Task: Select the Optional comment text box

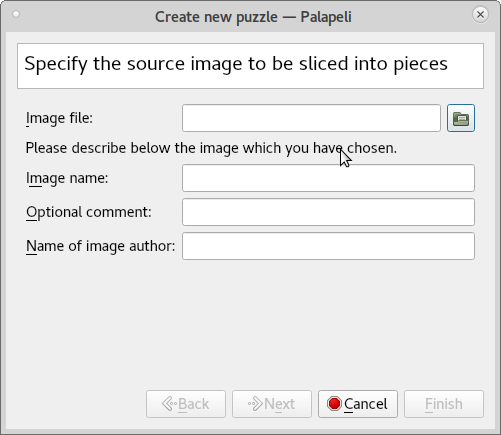Action: 328,212
